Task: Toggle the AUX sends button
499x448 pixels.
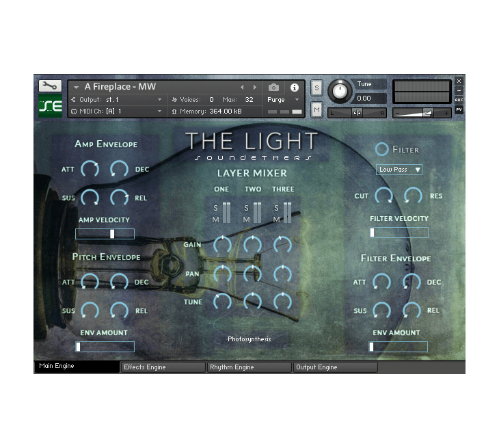Action: click(x=459, y=100)
